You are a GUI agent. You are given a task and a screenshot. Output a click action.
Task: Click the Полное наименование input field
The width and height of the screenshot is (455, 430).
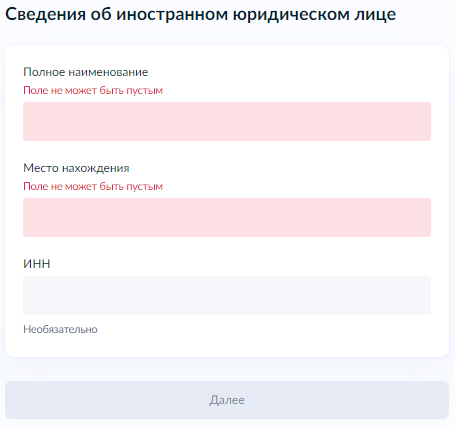(x=227, y=121)
